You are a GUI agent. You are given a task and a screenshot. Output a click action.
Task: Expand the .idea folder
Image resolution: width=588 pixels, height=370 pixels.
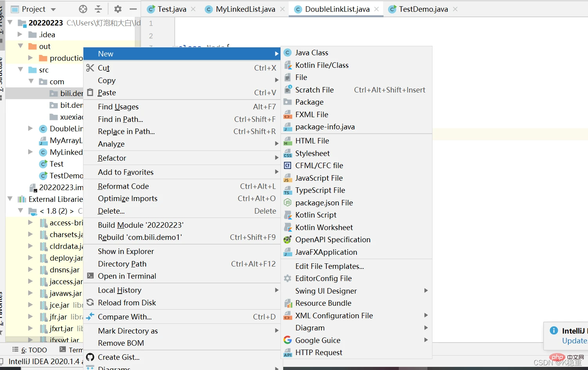[x=20, y=34]
